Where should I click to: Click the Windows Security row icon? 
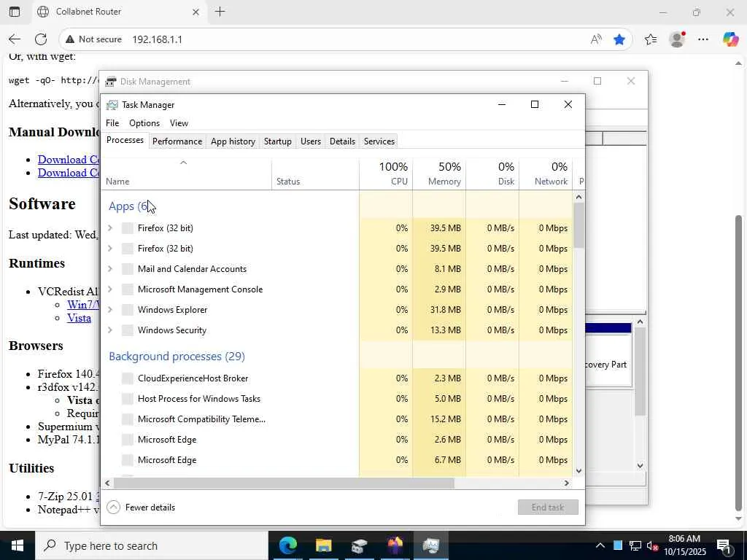(127, 330)
